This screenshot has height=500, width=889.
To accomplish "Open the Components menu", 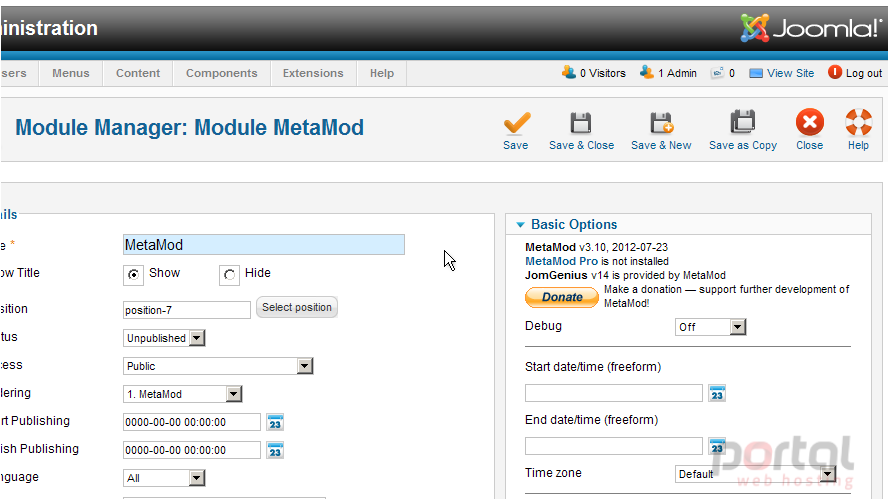I will 222,73.
